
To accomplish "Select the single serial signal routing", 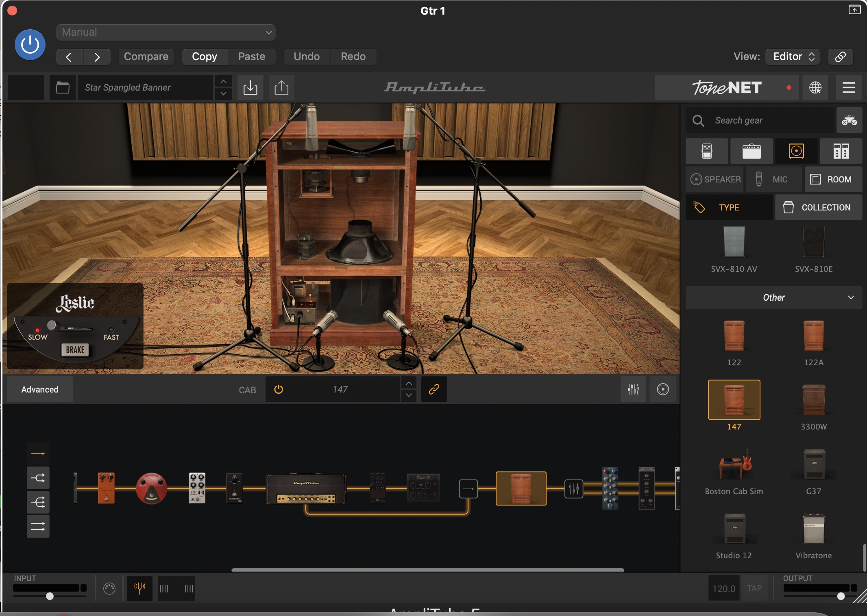I will (x=38, y=453).
